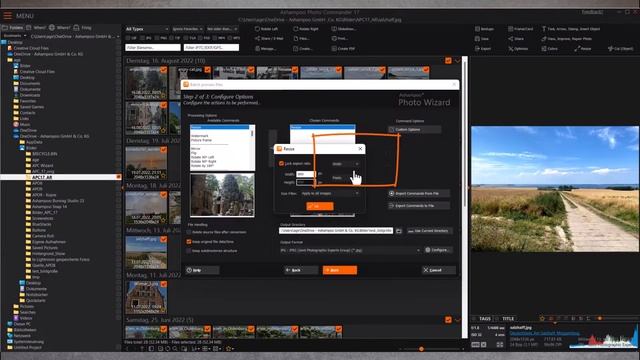Enable Delete source files after conversion
640x360 pixels.
click(189, 232)
